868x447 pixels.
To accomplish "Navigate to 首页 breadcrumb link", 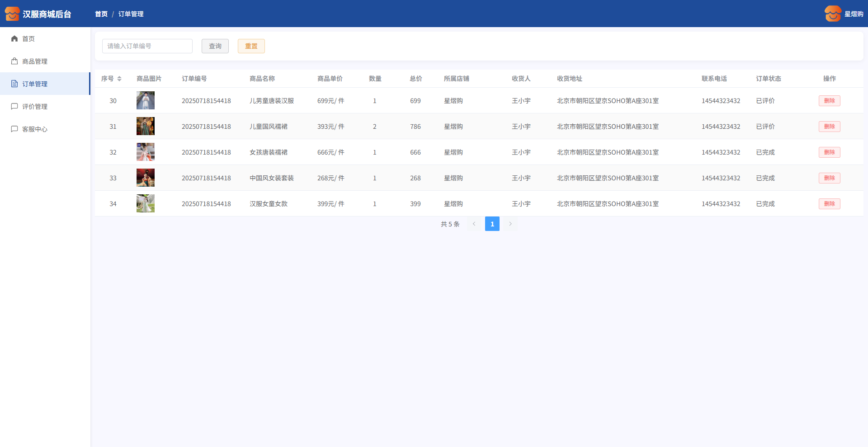I will [x=101, y=14].
